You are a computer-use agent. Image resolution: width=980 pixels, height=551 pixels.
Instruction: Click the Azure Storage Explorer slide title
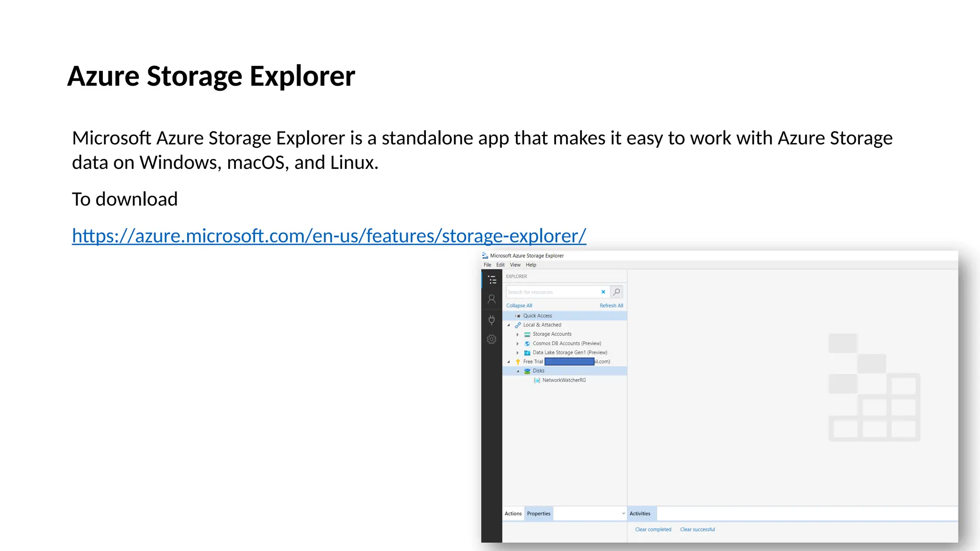(x=211, y=76)
